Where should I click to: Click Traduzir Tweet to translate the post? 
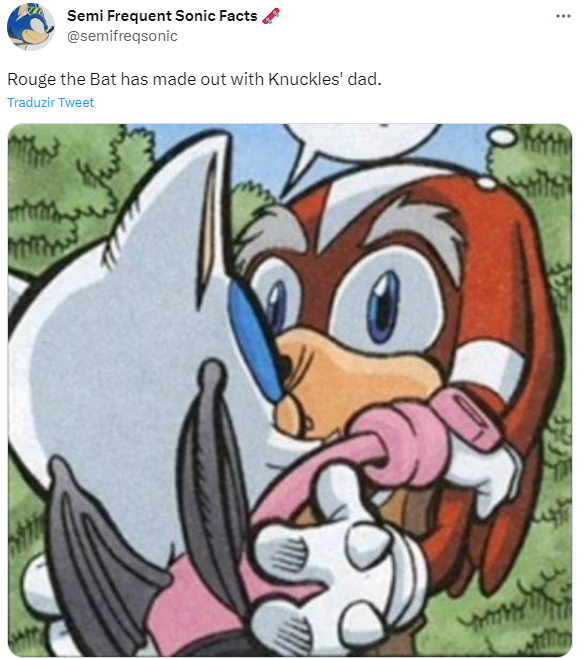click(50, 103)
